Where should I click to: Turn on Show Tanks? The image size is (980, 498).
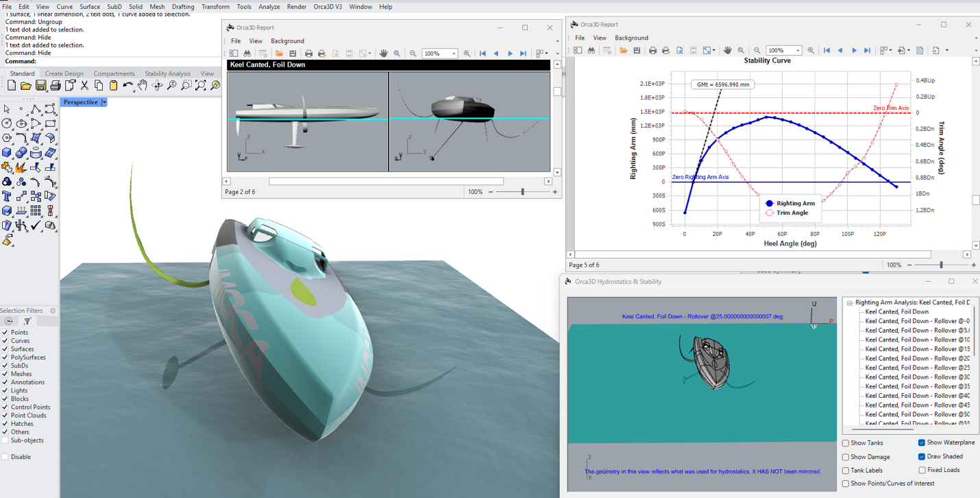click(x=845, y=442)
